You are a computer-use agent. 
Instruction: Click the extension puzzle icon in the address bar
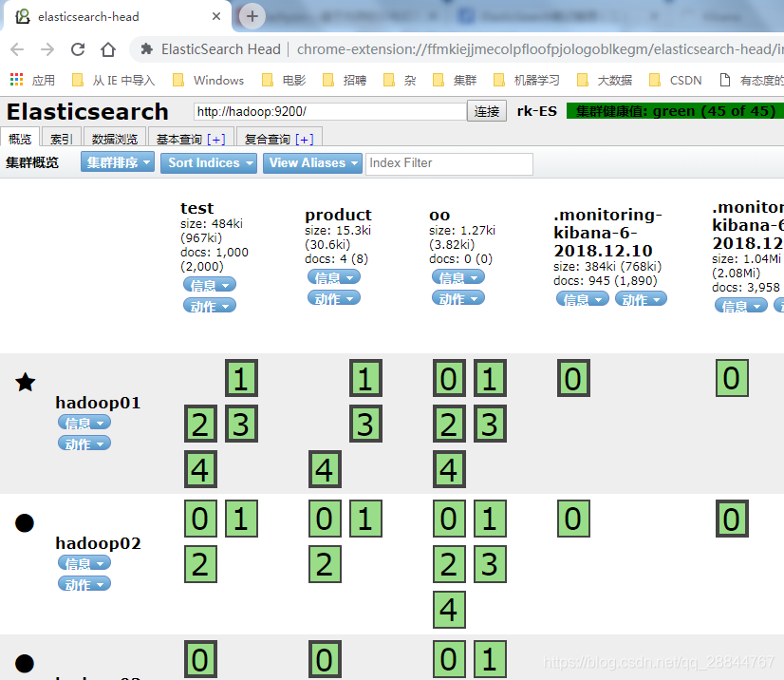pos(146,49)
